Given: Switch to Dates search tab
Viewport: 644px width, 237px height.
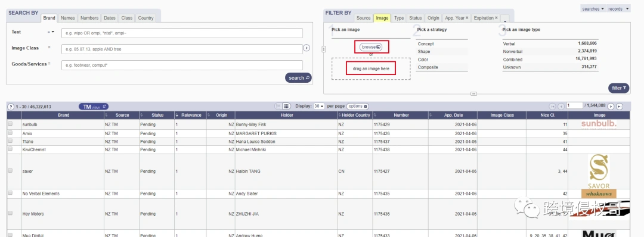Looking at the screenshot, I should tap(110, 18).
